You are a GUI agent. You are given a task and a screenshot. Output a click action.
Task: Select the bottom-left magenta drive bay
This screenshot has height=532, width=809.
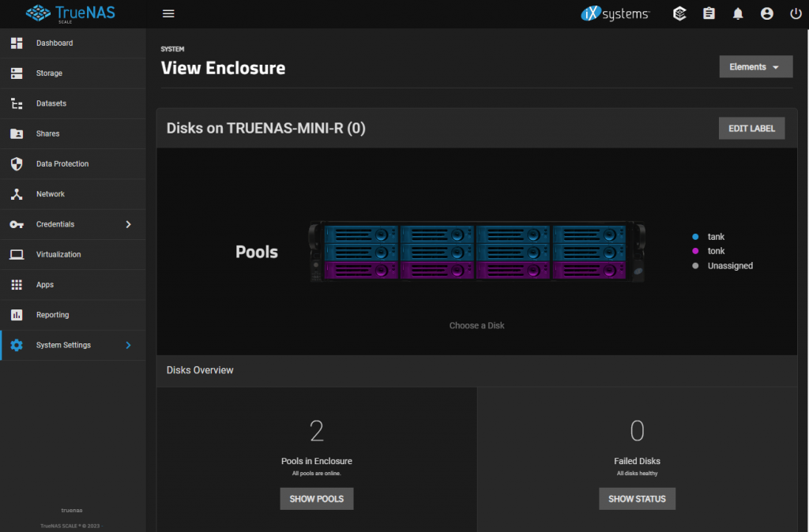coord(361,270)
